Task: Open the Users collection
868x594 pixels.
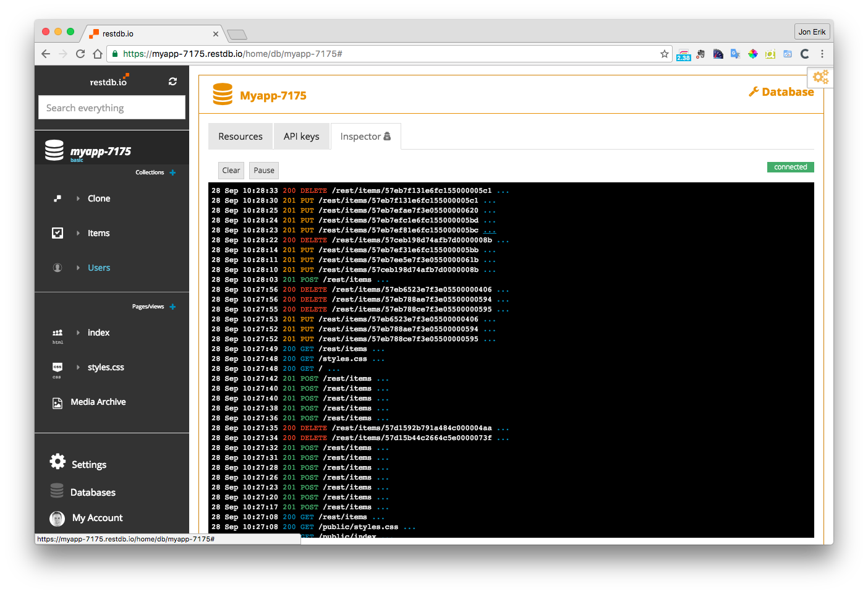Action: (99, 268)
